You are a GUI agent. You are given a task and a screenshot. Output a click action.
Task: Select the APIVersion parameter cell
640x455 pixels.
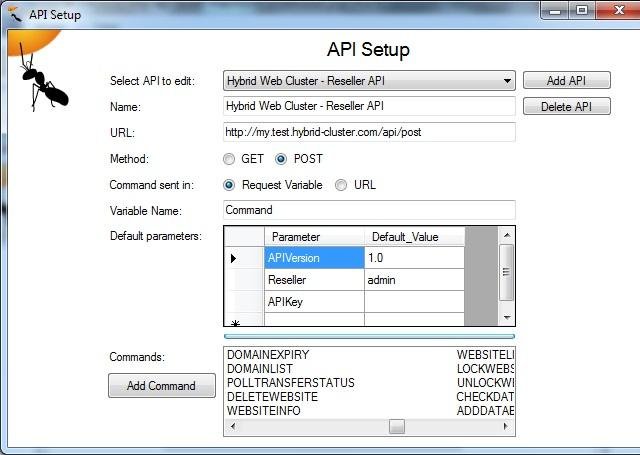pyautogui.click(x=314, y=257)
